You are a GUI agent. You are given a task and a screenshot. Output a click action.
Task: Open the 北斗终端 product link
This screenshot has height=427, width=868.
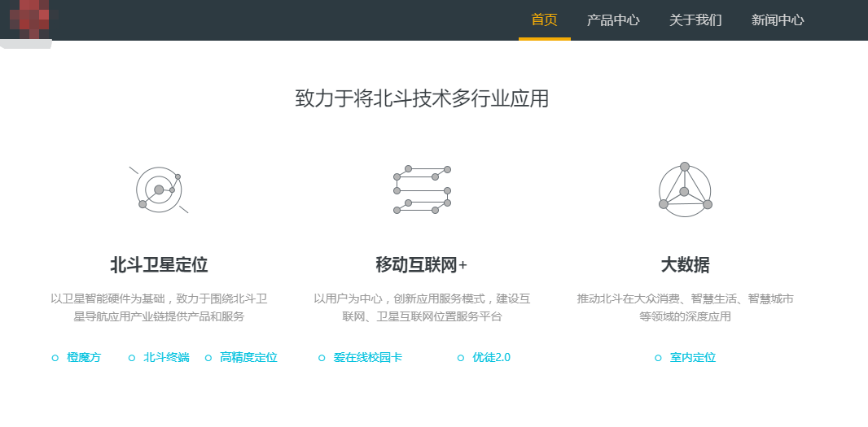pyautogui.click(x=166, y=358)
